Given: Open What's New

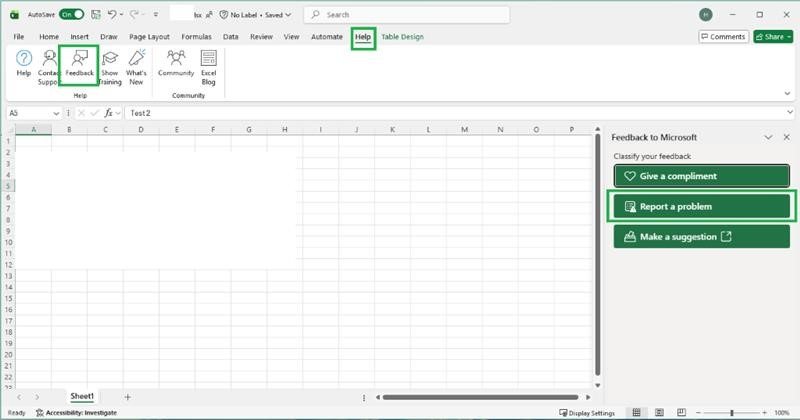Looking at the screenshot, I should click(x=136, y=67).
